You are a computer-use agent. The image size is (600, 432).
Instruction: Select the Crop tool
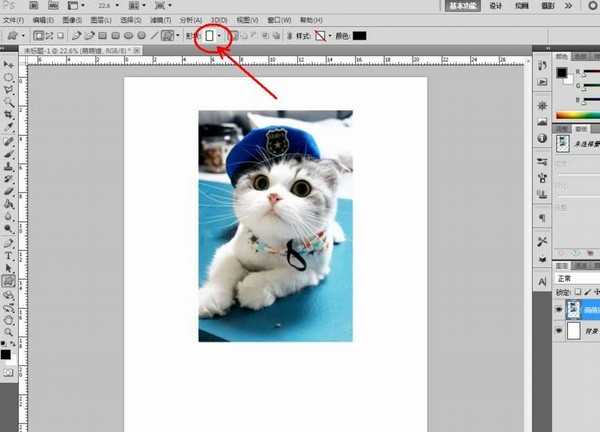tap(9, 115)
